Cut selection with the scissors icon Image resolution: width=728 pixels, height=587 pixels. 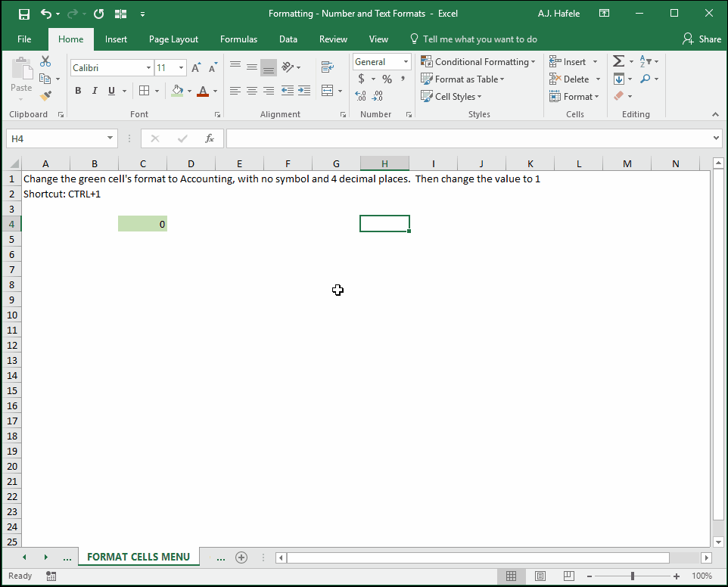coord(45,61)
